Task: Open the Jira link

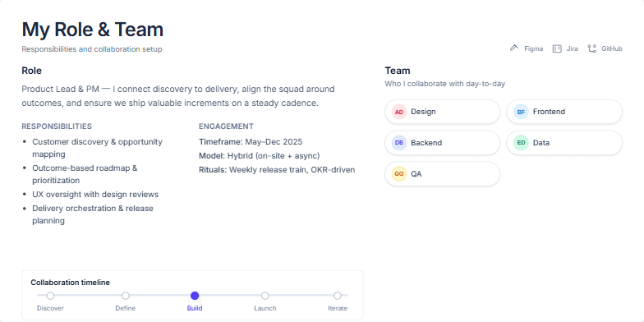Action: pyautogui.click(x=565, y=48)
